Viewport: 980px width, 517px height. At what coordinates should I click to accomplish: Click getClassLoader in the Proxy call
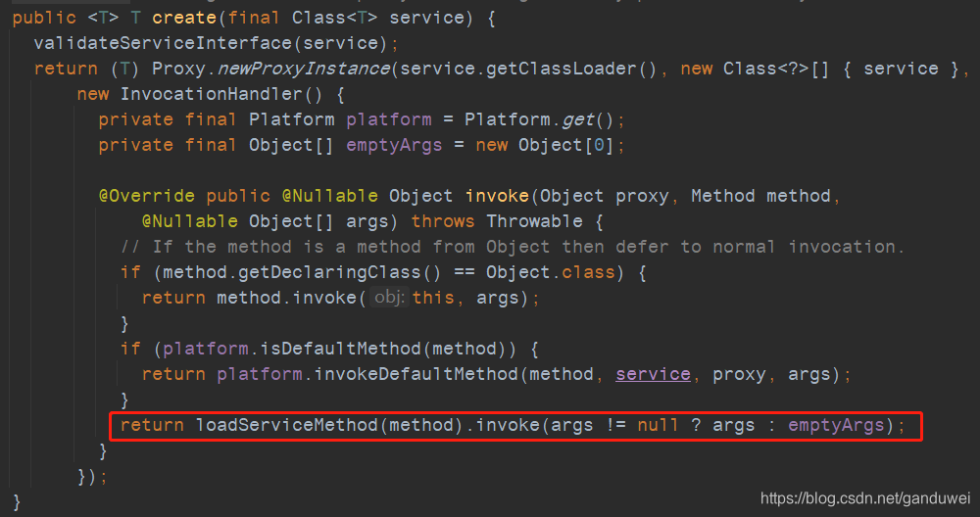pos(563,69)
